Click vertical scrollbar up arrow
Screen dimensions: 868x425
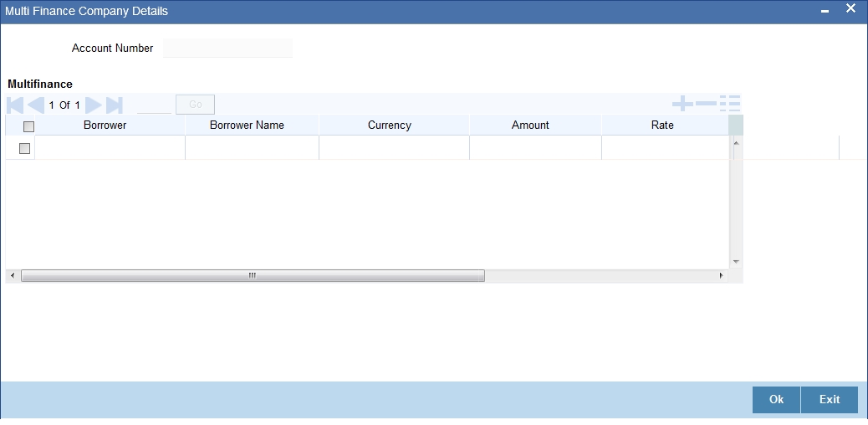(736, 143)
